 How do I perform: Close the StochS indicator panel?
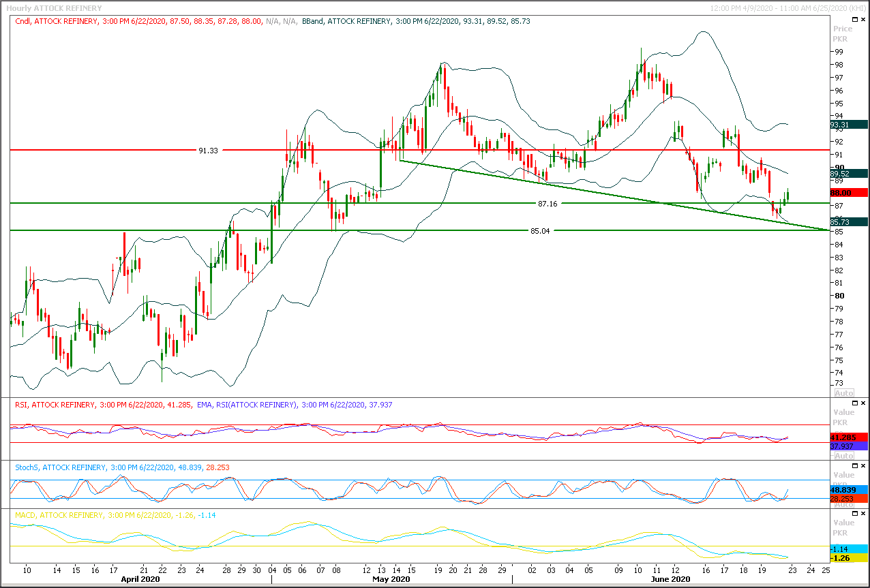[864, 467]
